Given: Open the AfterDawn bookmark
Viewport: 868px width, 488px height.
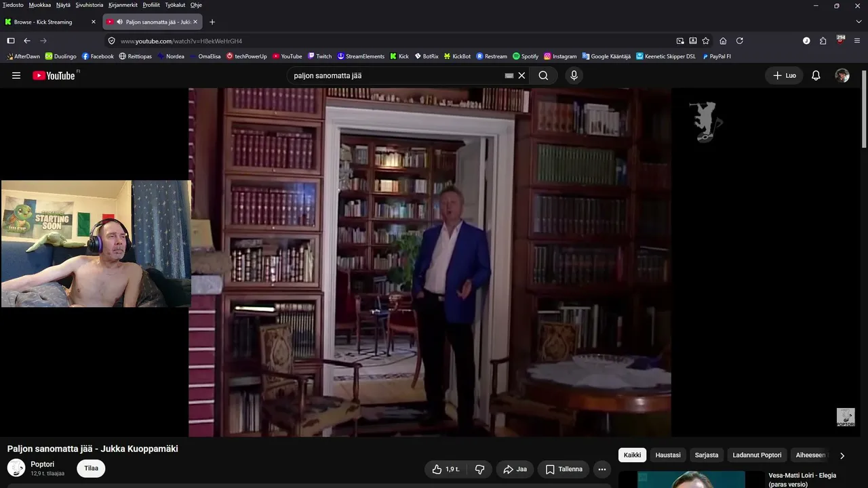Looking at the screenshot, I should pos(24,56).
